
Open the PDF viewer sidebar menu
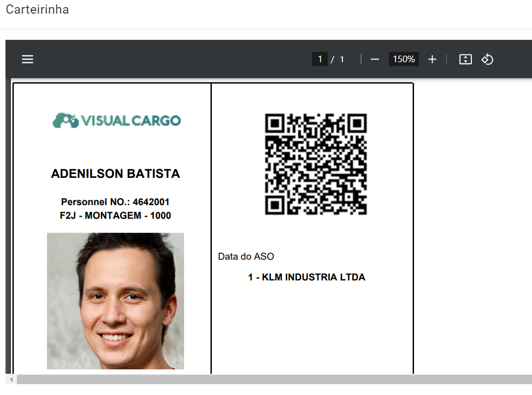pos(27,59)
